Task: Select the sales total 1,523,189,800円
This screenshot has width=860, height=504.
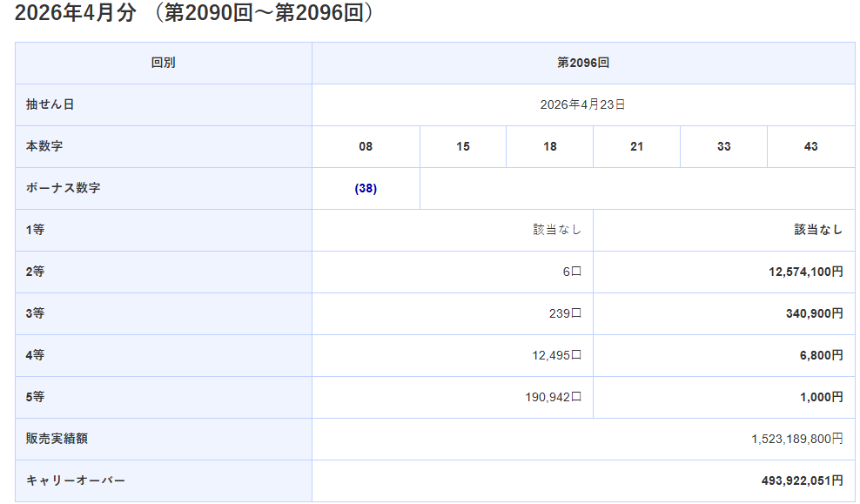Action: [796, 439]
